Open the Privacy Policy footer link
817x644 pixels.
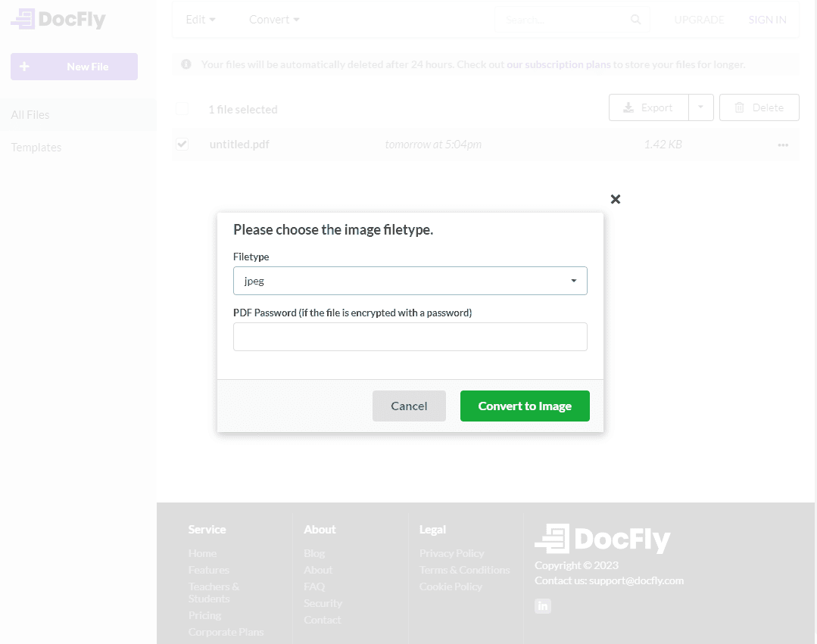pos(452,553)
